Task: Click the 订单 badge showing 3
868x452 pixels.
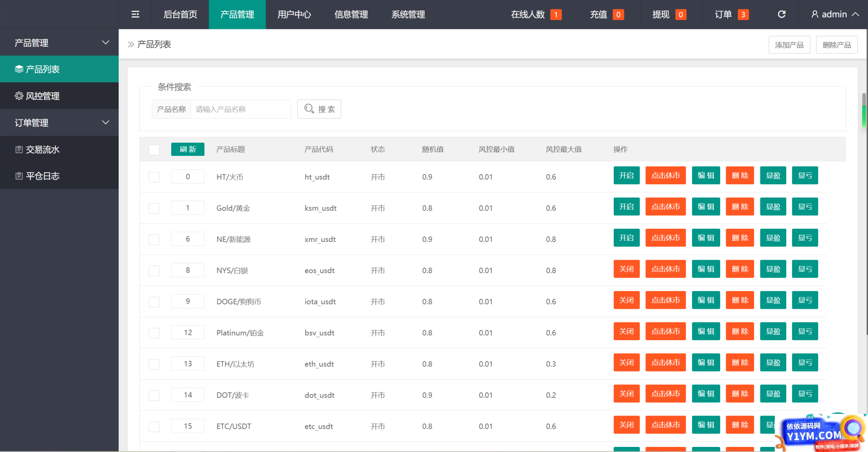Action: 743,15
